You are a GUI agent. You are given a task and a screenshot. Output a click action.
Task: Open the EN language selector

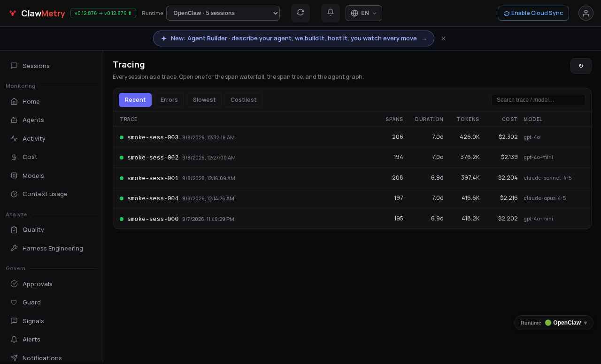pos(364,13)
